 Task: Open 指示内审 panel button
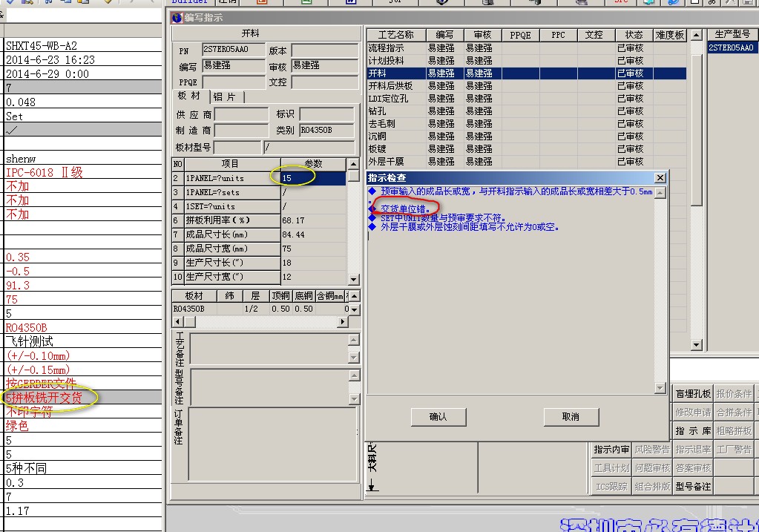point(611,450)
